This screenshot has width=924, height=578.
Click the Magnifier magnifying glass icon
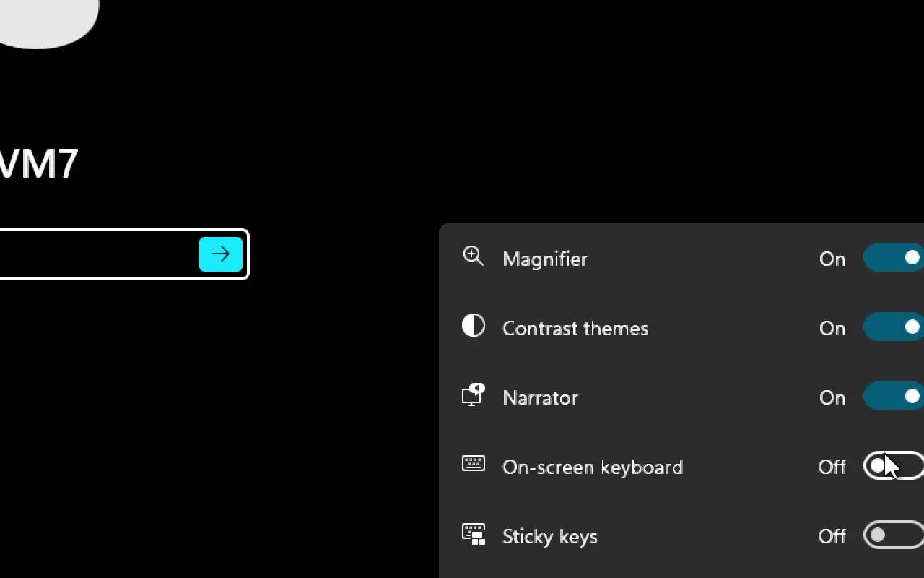(473, 256)
